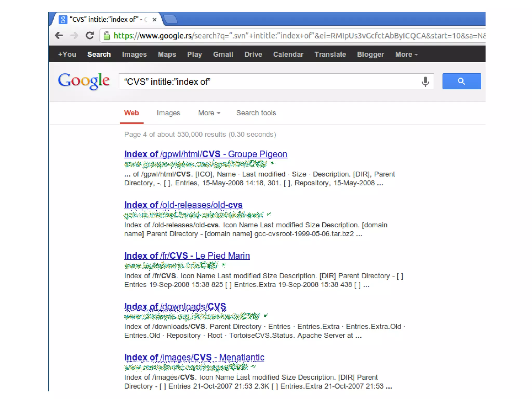The height and width of the screenshot is (399, 532).
Task: Click inside the Google search query box
Action: 260,82
